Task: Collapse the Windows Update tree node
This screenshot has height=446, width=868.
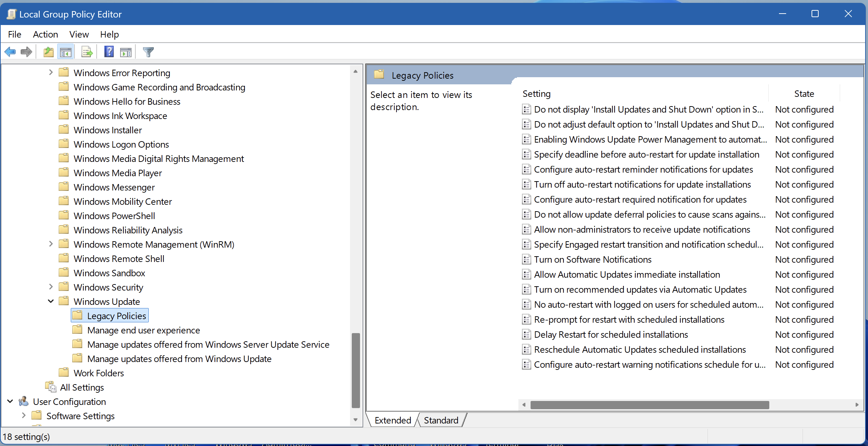Action: pos(51,302)
